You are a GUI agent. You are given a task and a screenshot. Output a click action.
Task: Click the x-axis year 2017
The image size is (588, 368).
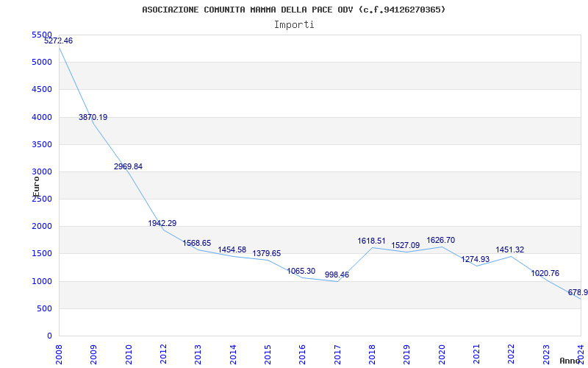337,355
